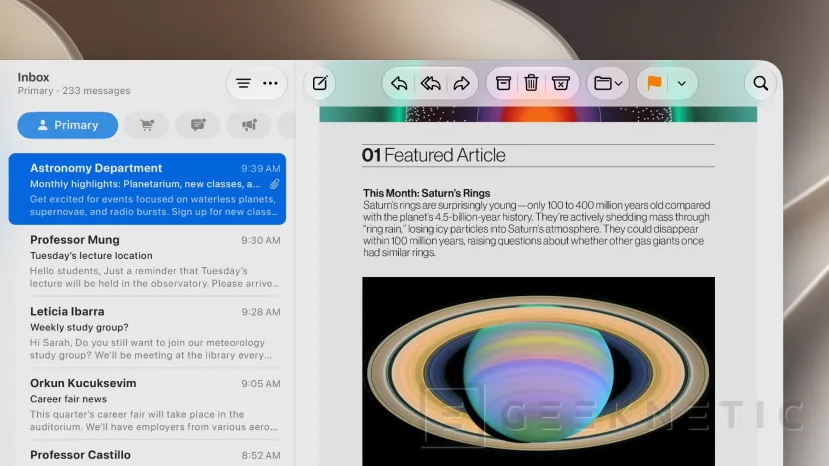The width and height of the screenshot is (829, 466).
Task: Switch to Updates chat bubble category
Action: point(198,125)
